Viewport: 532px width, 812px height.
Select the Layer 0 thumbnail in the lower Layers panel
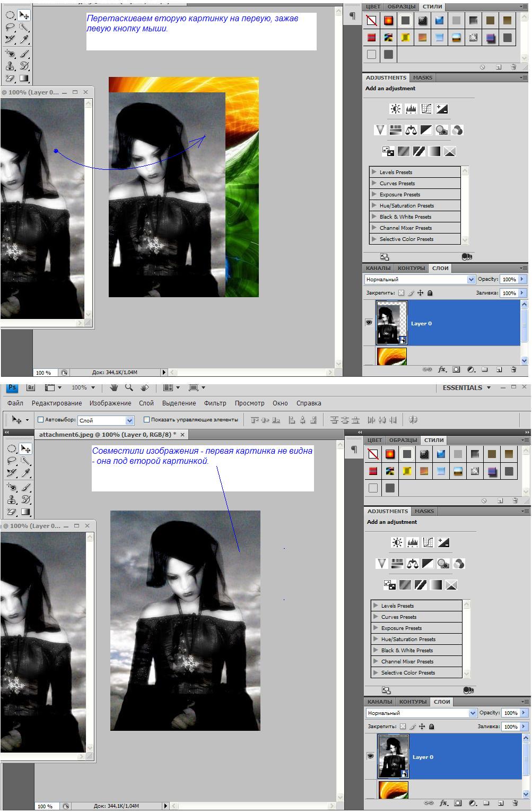(393, 756)
